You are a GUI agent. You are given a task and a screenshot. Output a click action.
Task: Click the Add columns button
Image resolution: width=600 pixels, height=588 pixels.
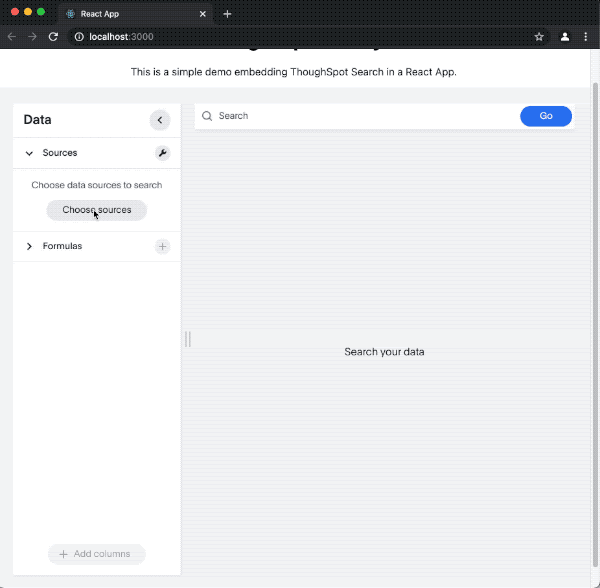96,554
